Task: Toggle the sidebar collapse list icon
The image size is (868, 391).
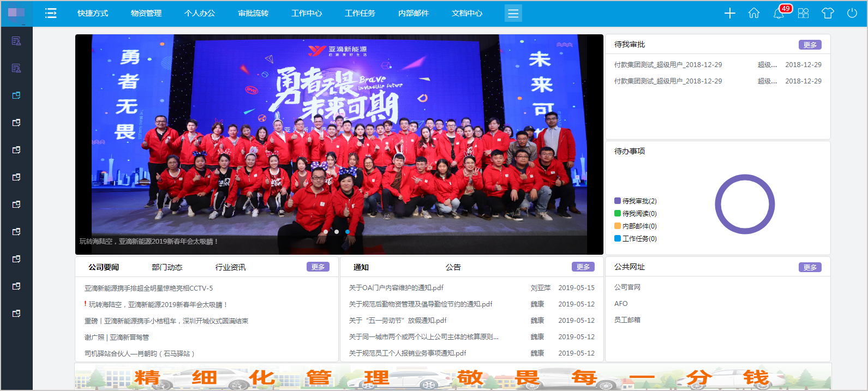Action: pos(51,13)
